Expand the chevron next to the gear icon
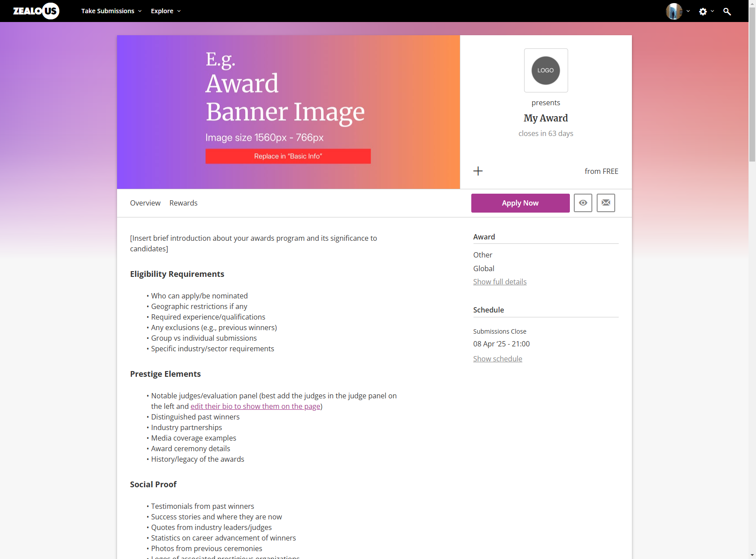 [x=712, y=11]
